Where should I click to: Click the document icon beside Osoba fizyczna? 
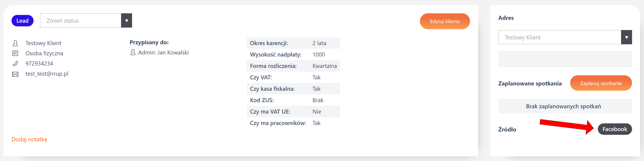(15, 53)
